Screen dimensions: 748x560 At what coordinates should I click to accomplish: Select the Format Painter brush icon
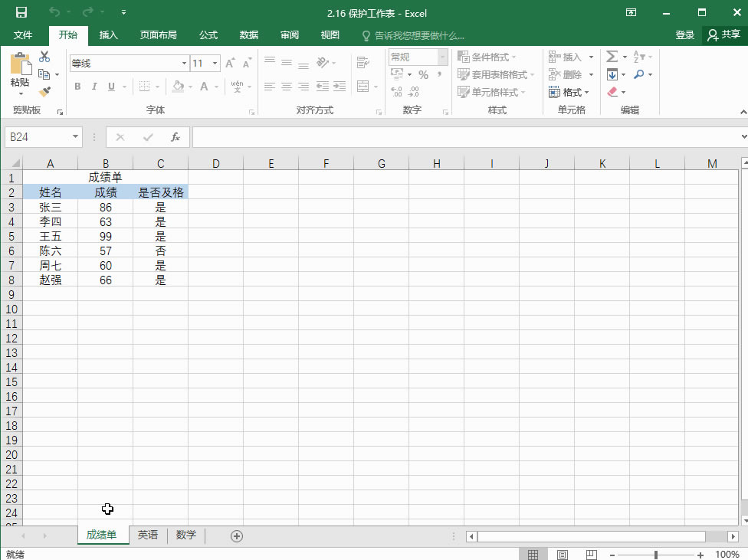pos(45,90)
